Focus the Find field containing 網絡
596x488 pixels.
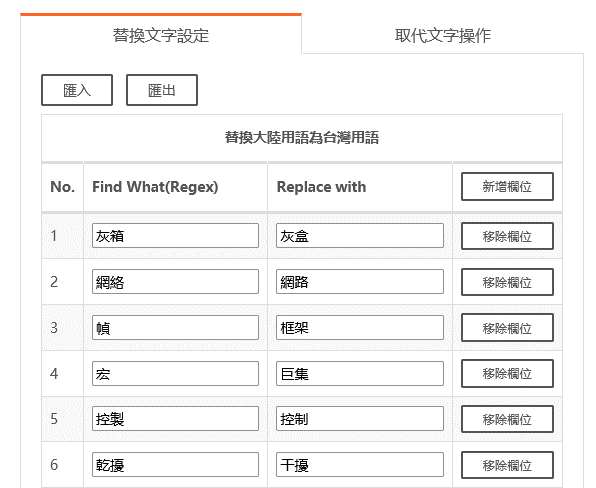pos(175,282)
